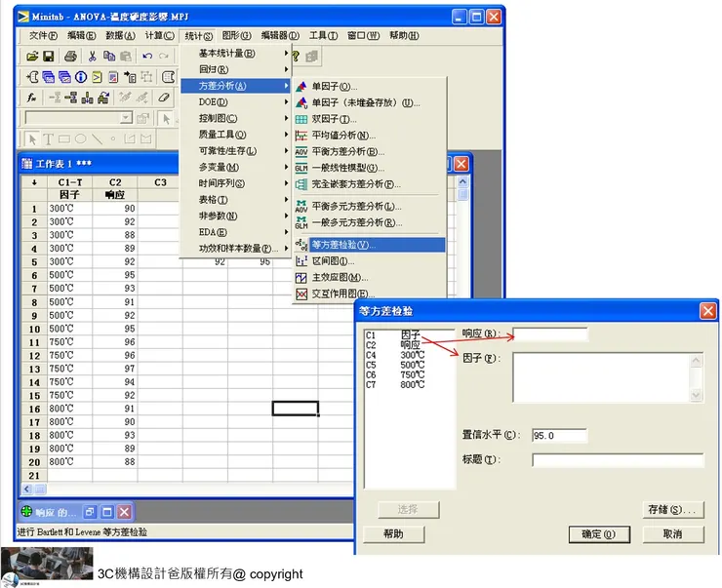Choose 区间图(I)... menu entry
The width and height of the screenshot is (722, 588).
tap(370, 261)
